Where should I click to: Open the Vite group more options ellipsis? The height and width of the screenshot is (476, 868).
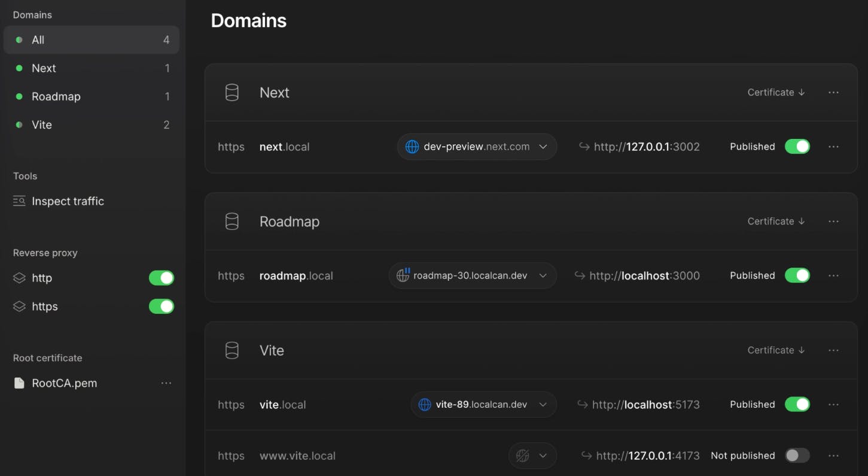tap(833, 350)
